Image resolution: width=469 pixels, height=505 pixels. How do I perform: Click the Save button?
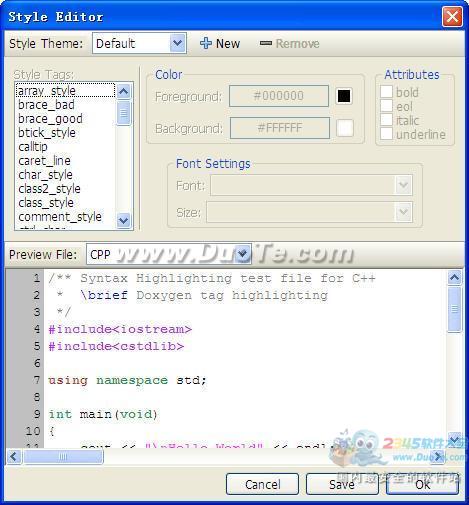[x=342, y=484]
